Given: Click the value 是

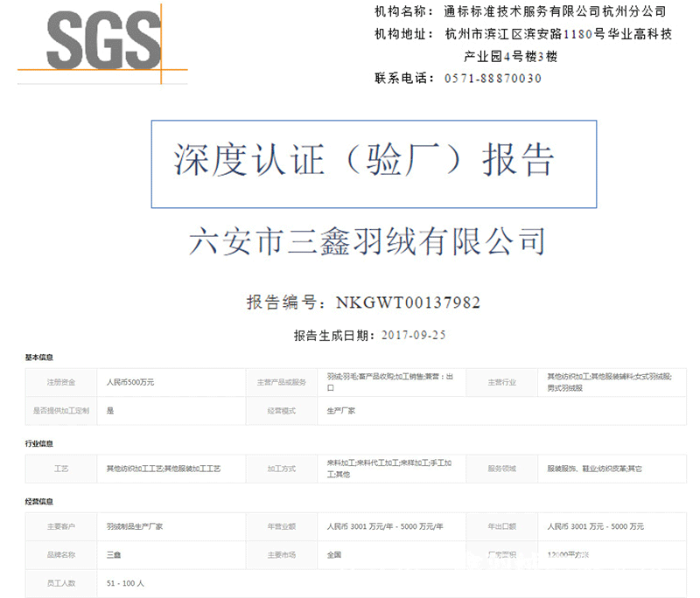Looking at the screenshot, I should [x=110, y=411].
